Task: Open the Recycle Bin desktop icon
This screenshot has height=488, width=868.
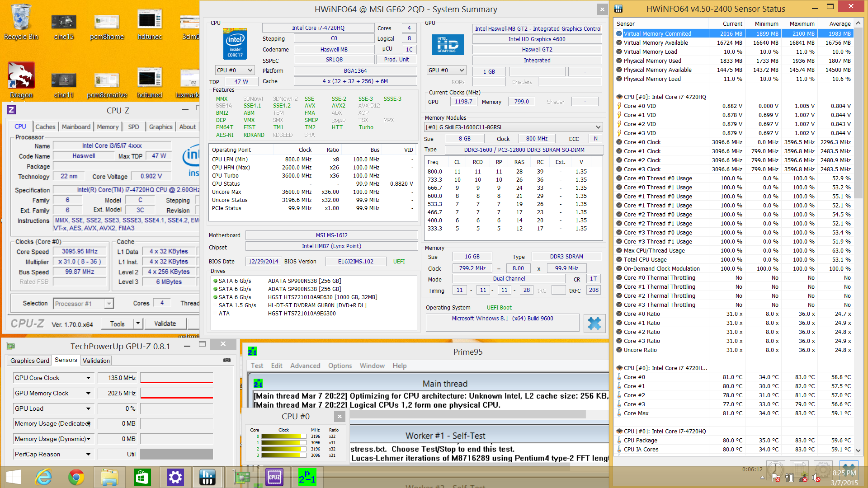Action: pos(21,22)
